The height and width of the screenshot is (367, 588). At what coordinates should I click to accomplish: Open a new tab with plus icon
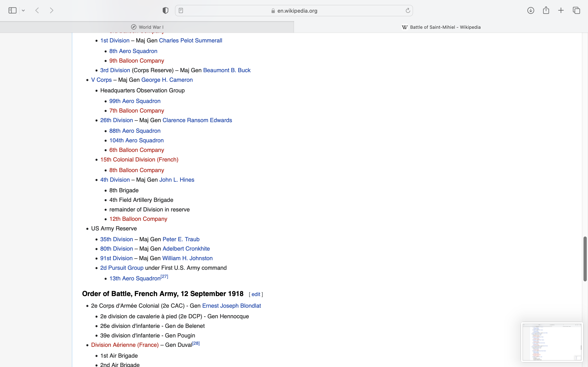click(x=561, y=10)
